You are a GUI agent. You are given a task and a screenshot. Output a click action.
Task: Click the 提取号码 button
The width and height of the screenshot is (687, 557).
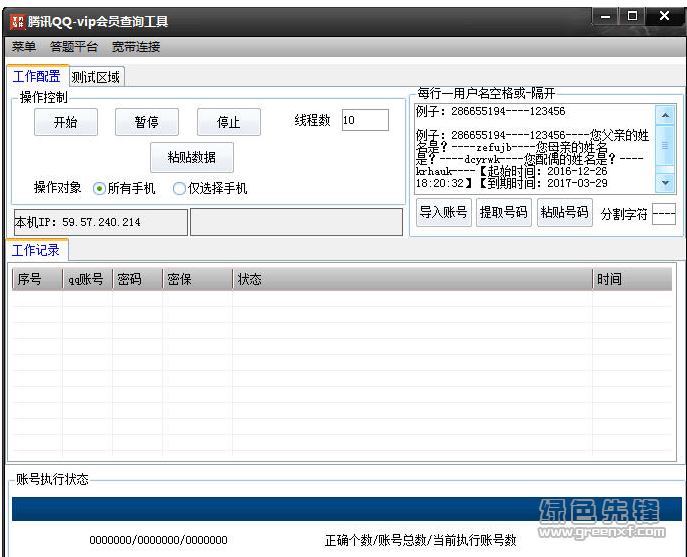[504, 212]
